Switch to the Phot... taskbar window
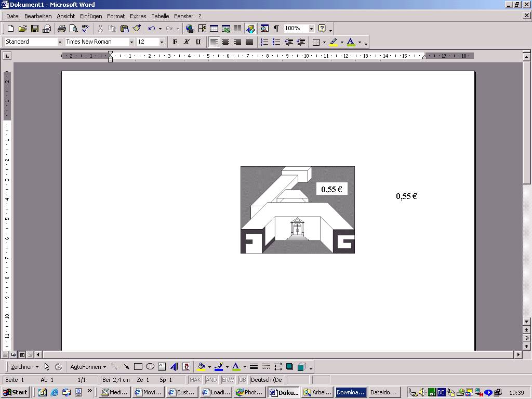This screenshot has width=532, height=399. point(250,392)
